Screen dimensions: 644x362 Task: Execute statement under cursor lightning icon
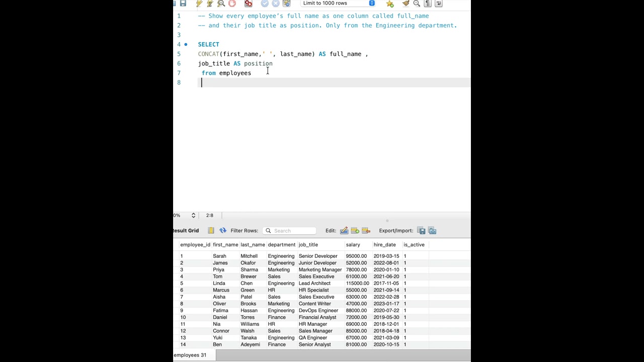(x=210, y=3)
